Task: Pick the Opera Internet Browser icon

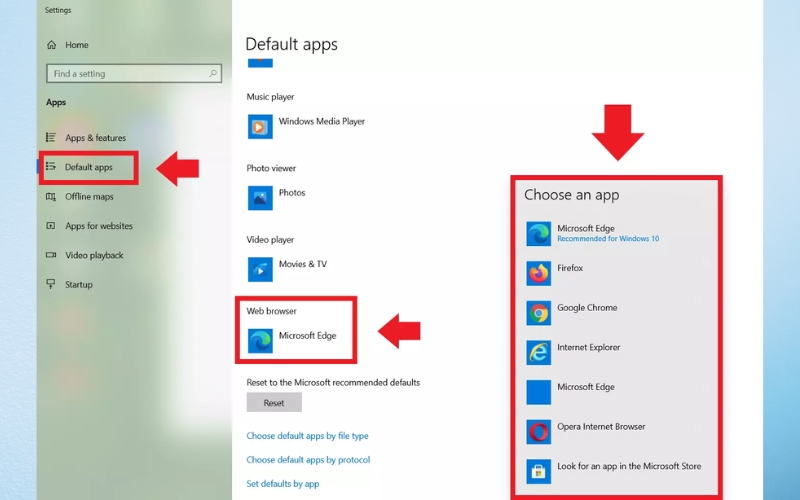Action: [539, 431]
